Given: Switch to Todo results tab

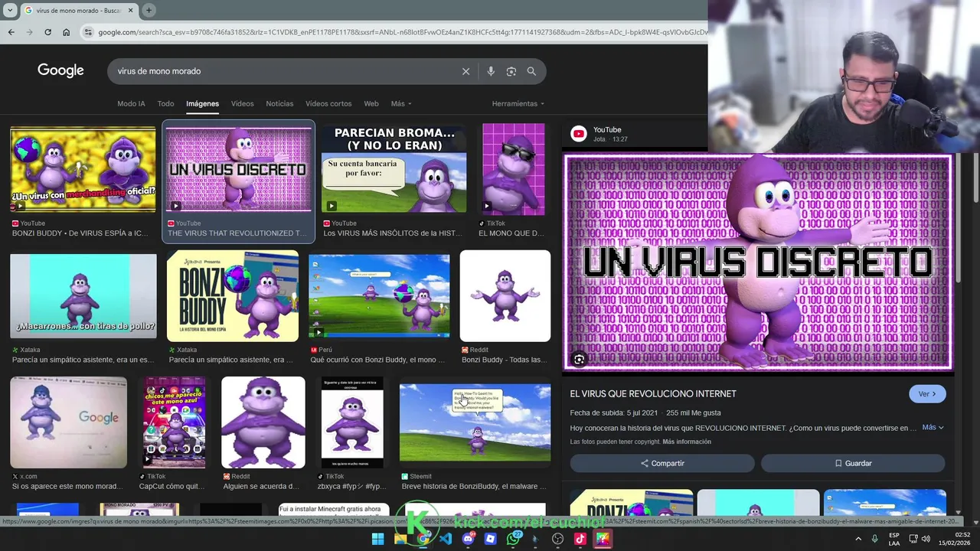Looking at the screenshot, I should pyautogui.click(x=165, y=103).
